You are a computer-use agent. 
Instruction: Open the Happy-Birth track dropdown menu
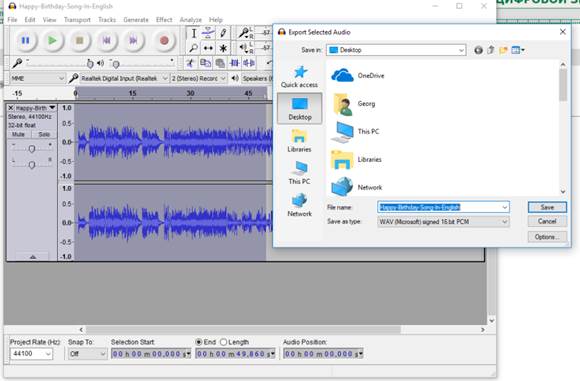pyautogui.click(x=52, y=108)
